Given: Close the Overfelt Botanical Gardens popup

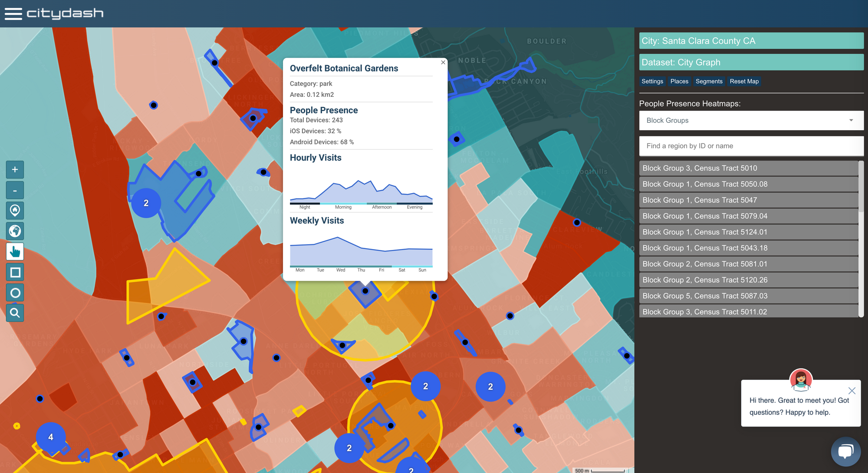Looking at the screenshot, I should point(443,62).
